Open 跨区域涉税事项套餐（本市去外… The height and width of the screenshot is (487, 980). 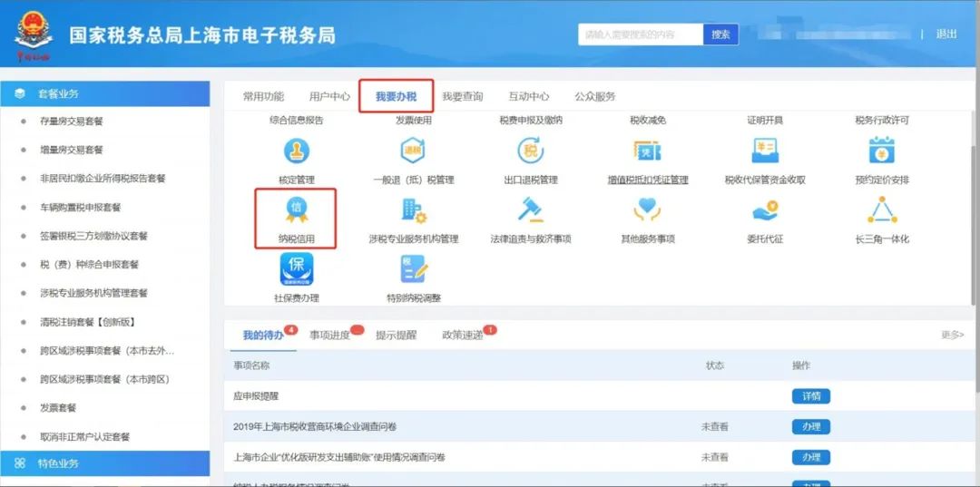tap(107, 351)
